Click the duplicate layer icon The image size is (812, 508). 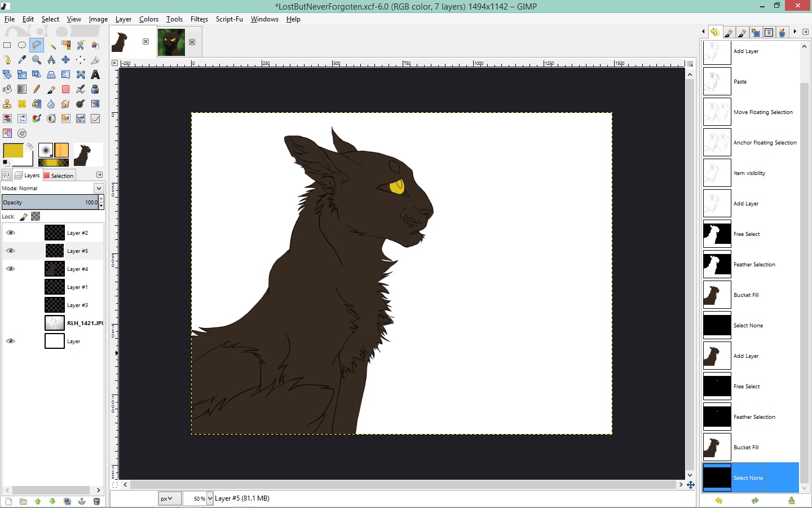point(67,501)
